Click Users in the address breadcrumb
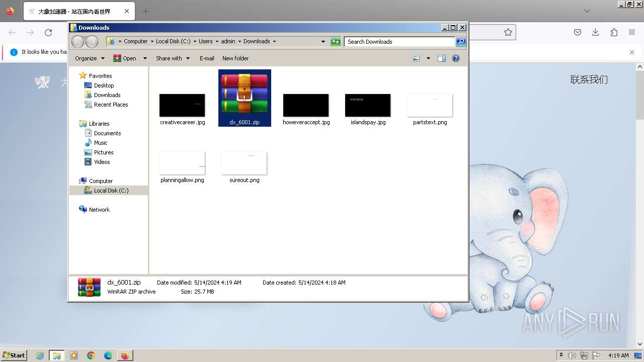The image size is (644, 362). (x=205, y=41)
